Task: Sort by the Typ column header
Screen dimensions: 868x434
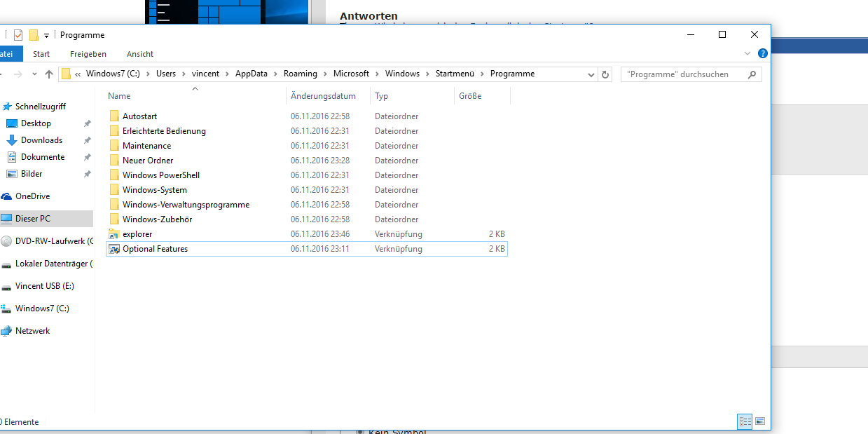Action: (x=412, y=96)
